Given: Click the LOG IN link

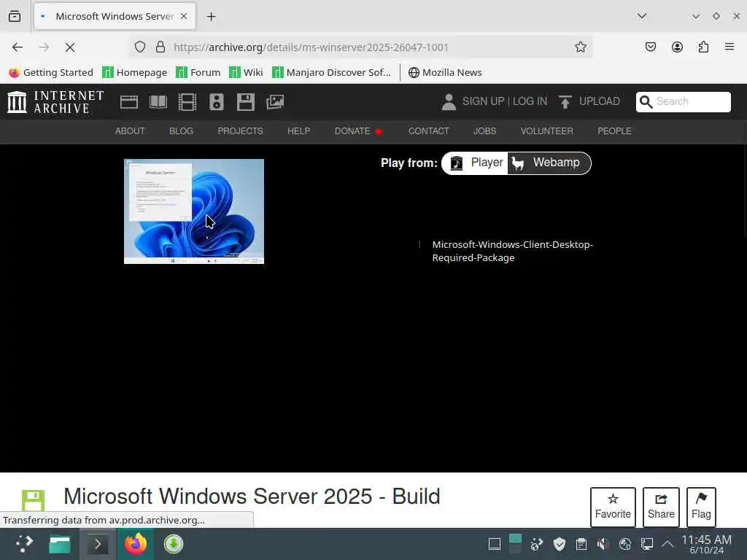Looking at the screenshot, I should click(530, 101).
